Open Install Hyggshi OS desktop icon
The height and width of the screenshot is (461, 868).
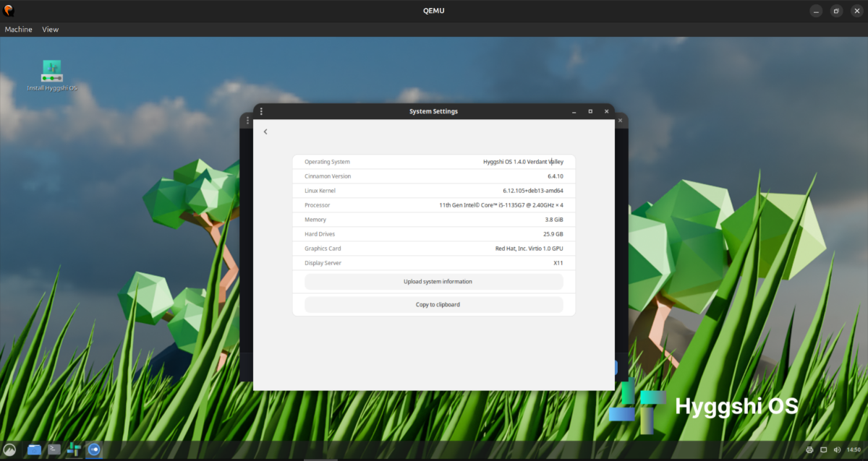tap(51, 76)
